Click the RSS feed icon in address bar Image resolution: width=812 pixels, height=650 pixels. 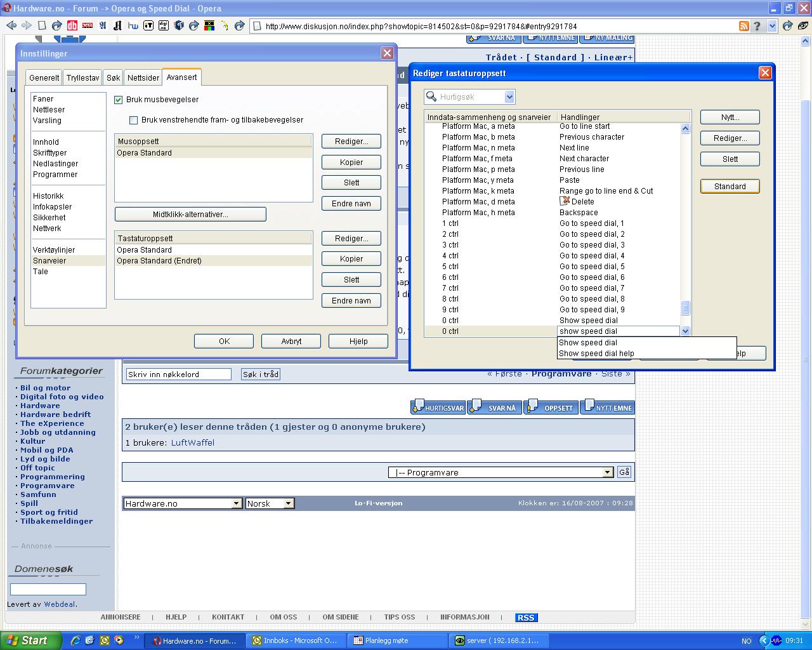pyautogui.click(x=743, y=26)
